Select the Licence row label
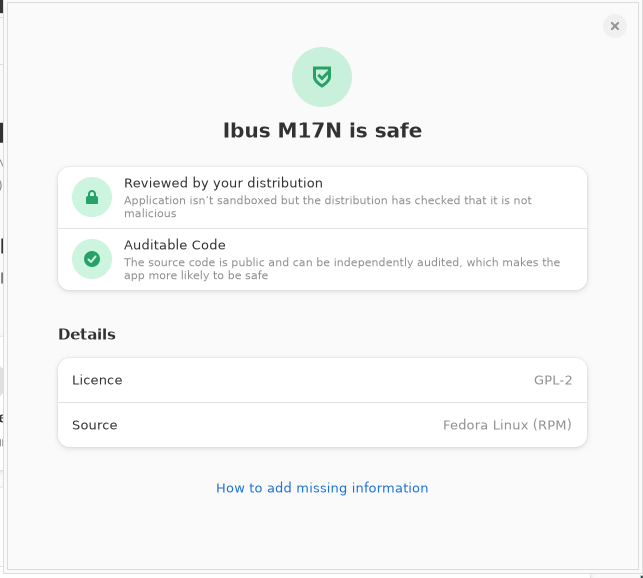This screenshot has width=643, height=578. coord(97,380)
